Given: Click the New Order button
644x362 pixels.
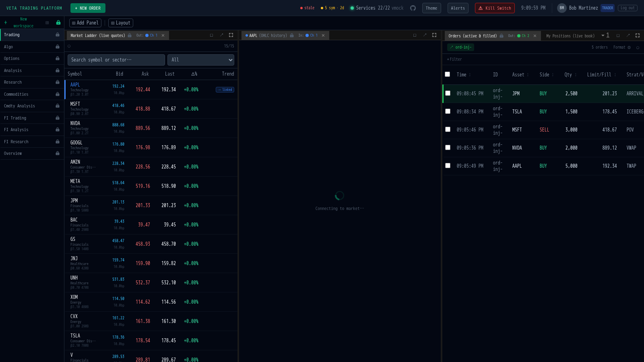Looking at the screenshot, I should coord(88,8).
